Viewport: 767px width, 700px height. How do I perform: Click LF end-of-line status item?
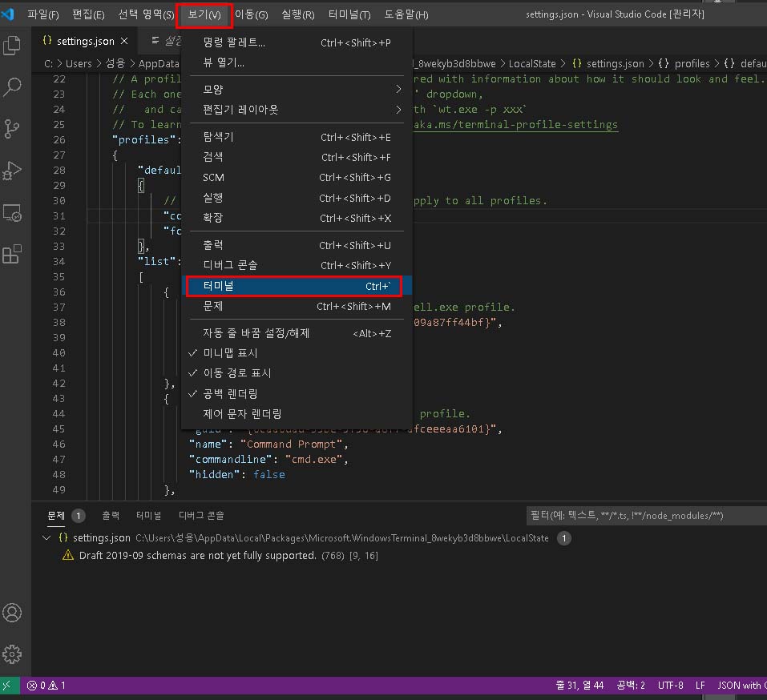[700, 686]
